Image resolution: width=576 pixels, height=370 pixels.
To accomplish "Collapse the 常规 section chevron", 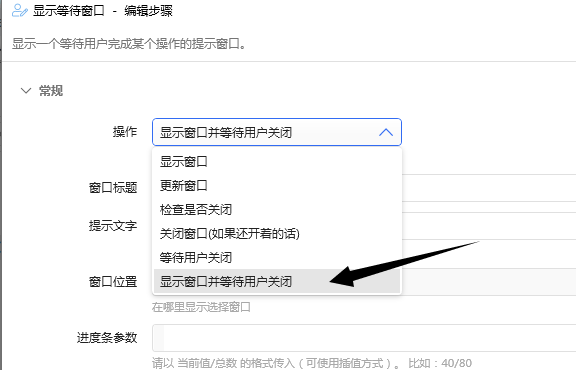I will pos(26,90).
